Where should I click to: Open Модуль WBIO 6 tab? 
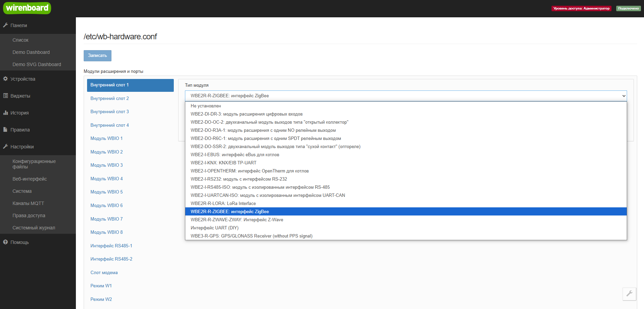[x=130, y=206]
